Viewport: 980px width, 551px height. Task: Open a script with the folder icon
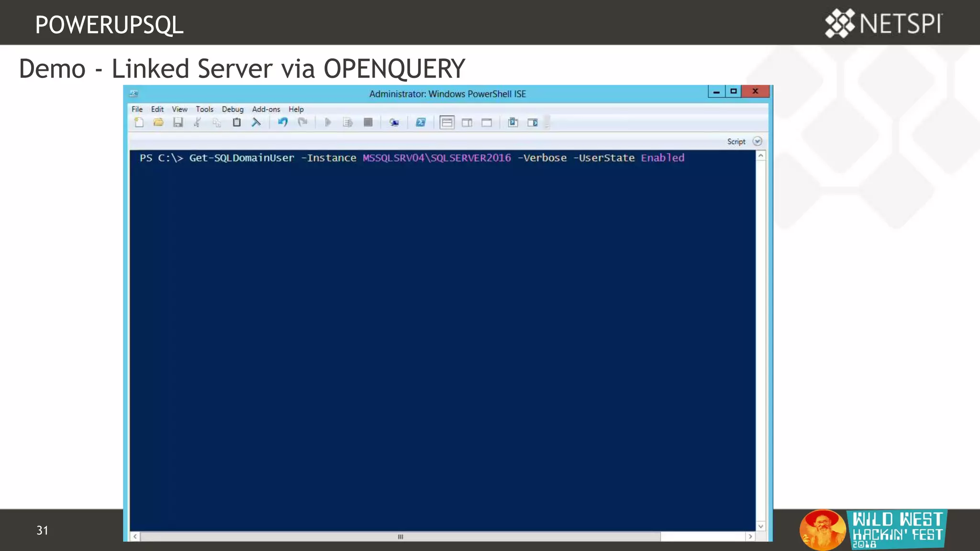[158, 122]
